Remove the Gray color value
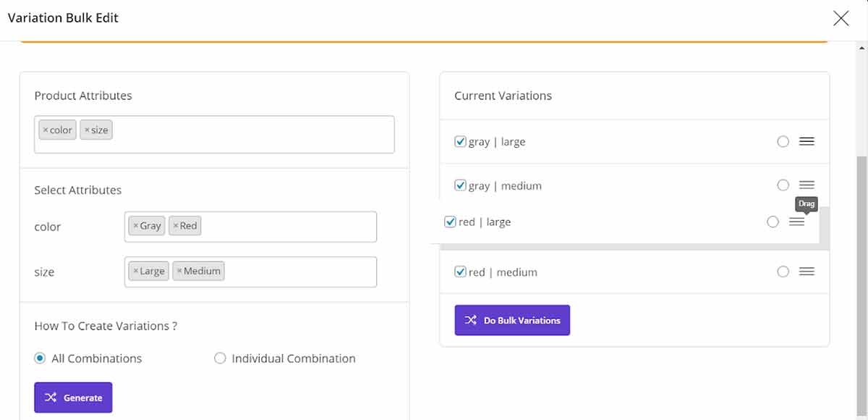This screenshot has height=420, width=868. pyautogui.click(x=135, y=226)
